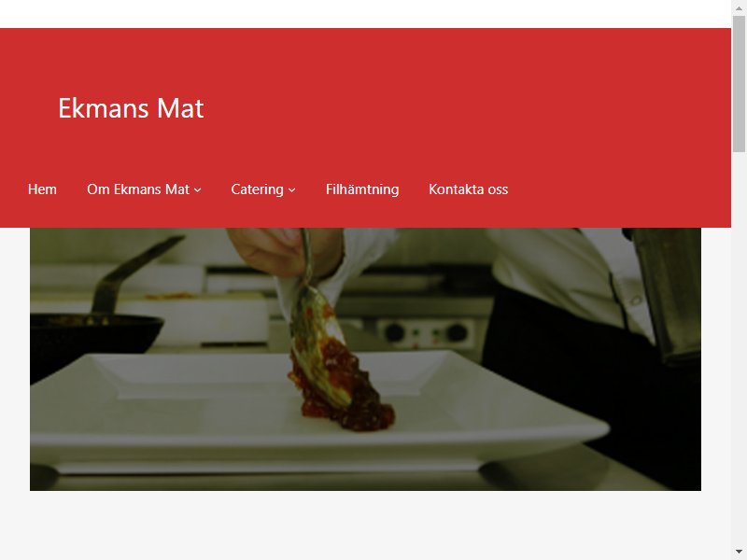Click the scrollbar down arrow
747x560 pixels.
click(x=739, y=553)
